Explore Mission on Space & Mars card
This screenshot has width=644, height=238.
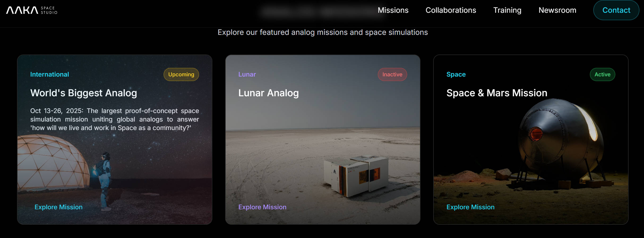tap(470, 207)
